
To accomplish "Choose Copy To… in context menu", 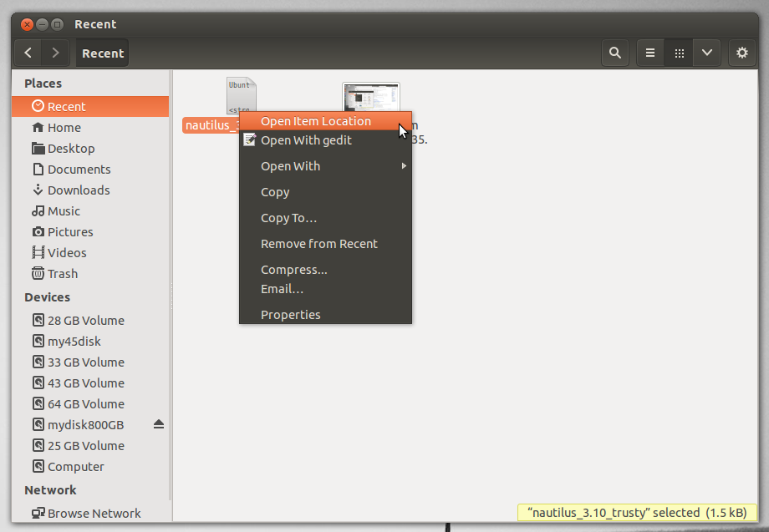I will point(326,218).
